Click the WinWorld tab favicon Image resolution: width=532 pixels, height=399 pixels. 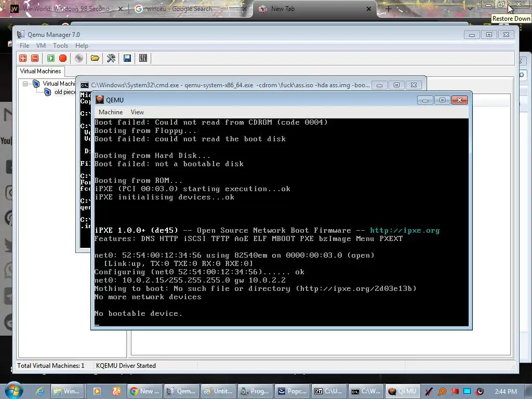pyautogui.click(x=14, y=9)
